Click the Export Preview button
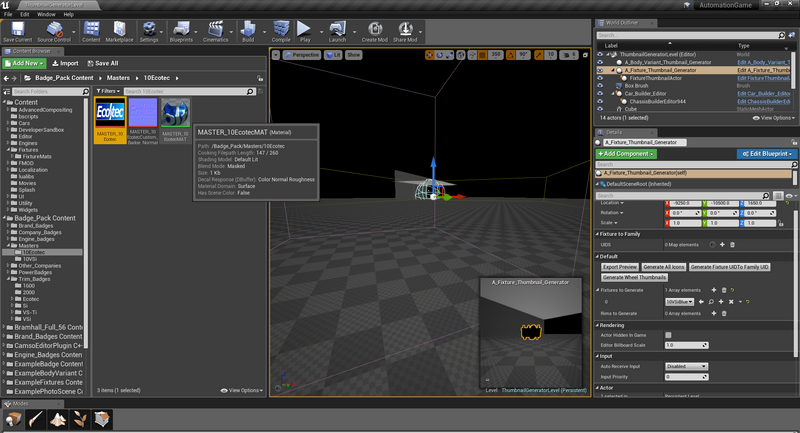Image resolution: width=800 pixels, height=433 pixels. 620,267
